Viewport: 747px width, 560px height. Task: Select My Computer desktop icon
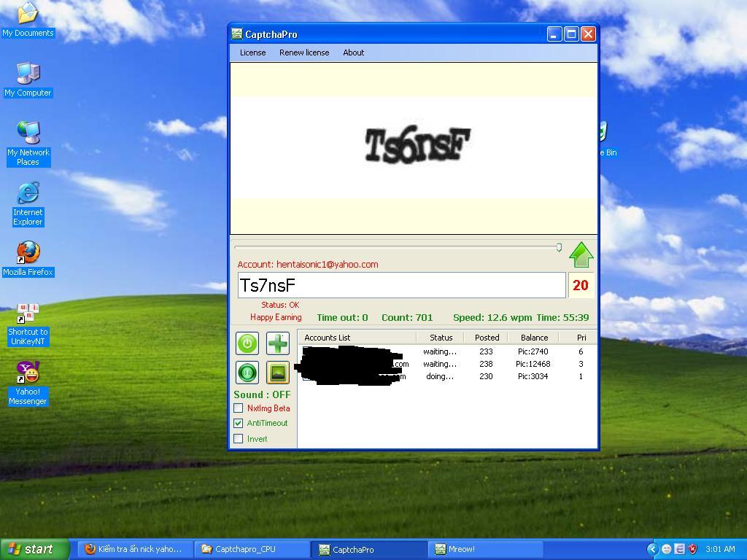pos(28,79)
